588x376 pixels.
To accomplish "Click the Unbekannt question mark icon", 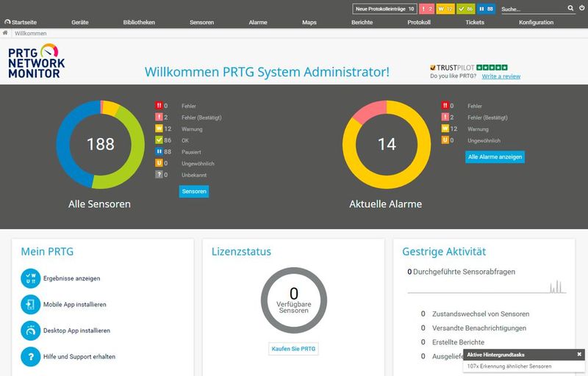I will [159, 175].
